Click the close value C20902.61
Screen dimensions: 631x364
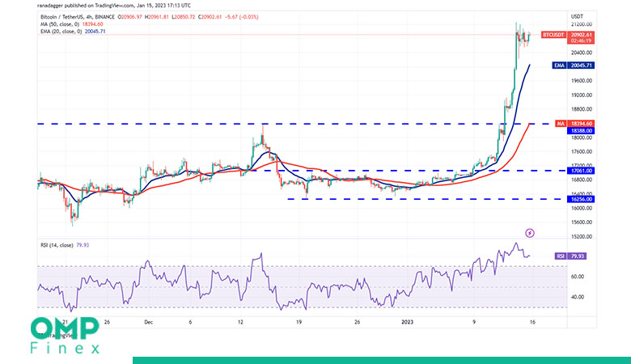pos(210,17)
